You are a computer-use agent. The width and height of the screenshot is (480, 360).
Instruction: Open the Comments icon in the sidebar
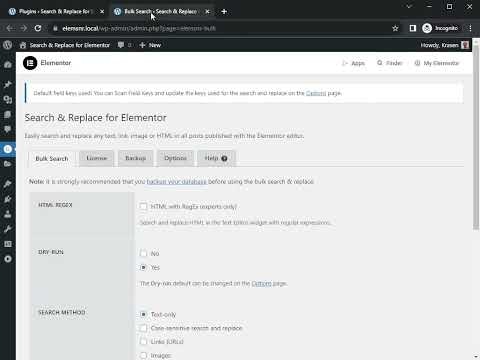(x=8, y=129)
